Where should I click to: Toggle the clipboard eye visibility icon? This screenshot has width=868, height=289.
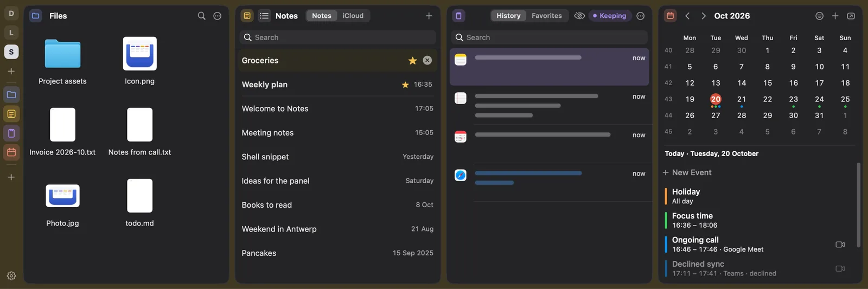click(x=579, y=16)
